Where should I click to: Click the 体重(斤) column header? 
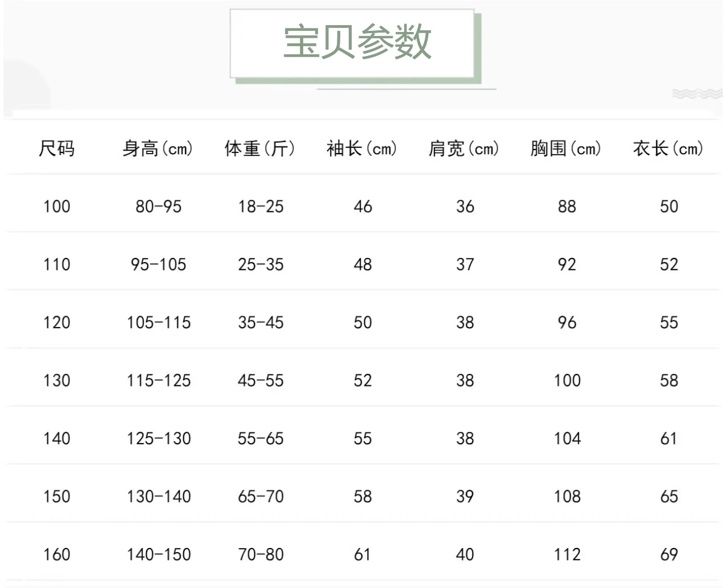(260, 149)
